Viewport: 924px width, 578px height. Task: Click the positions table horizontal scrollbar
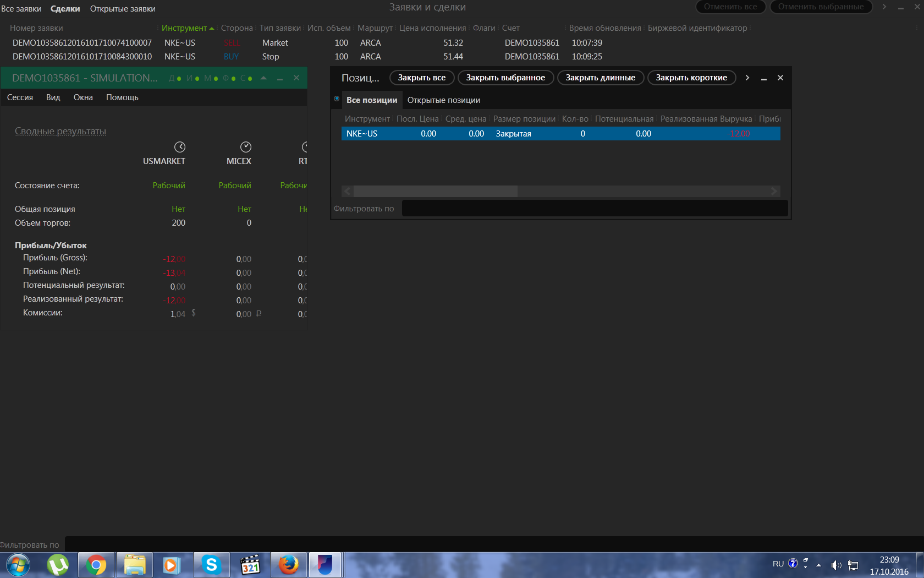coord(435,191)
